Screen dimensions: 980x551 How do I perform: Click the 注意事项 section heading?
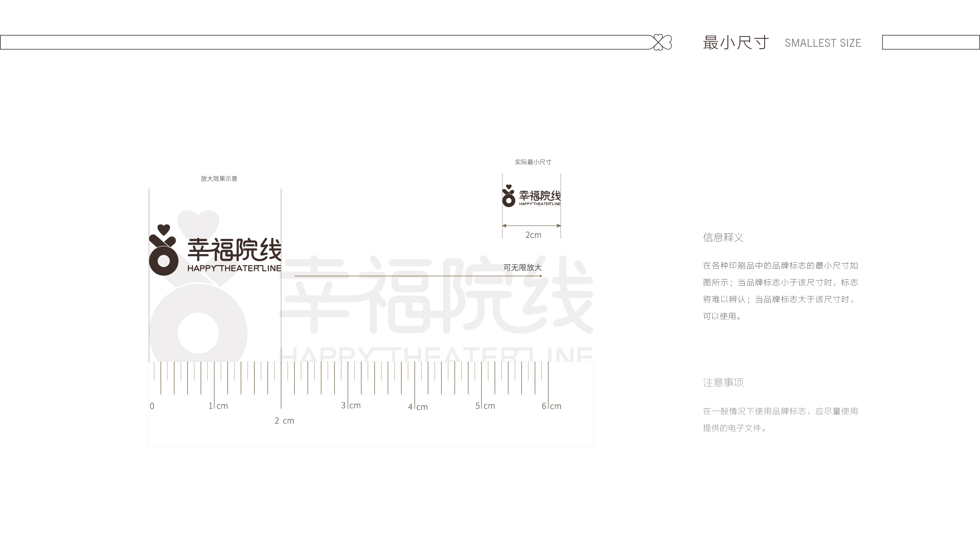[723, 383]
